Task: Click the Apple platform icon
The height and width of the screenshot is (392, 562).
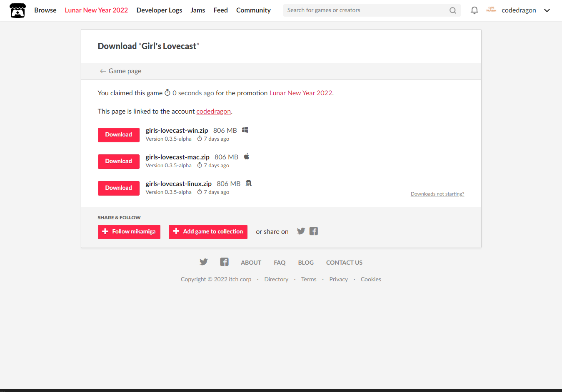Action: click(x=247, y=156)
